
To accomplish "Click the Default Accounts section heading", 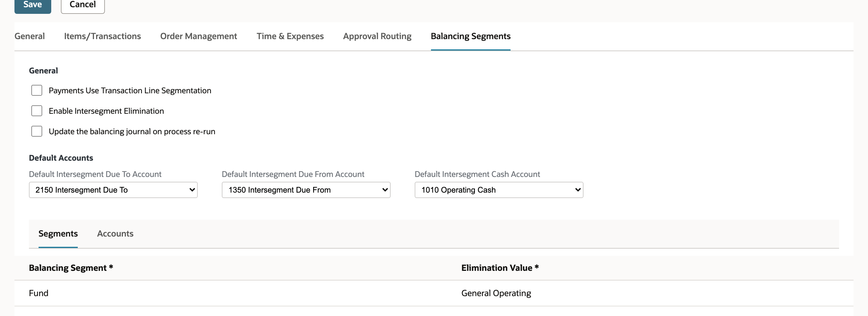I will (61, 158).
